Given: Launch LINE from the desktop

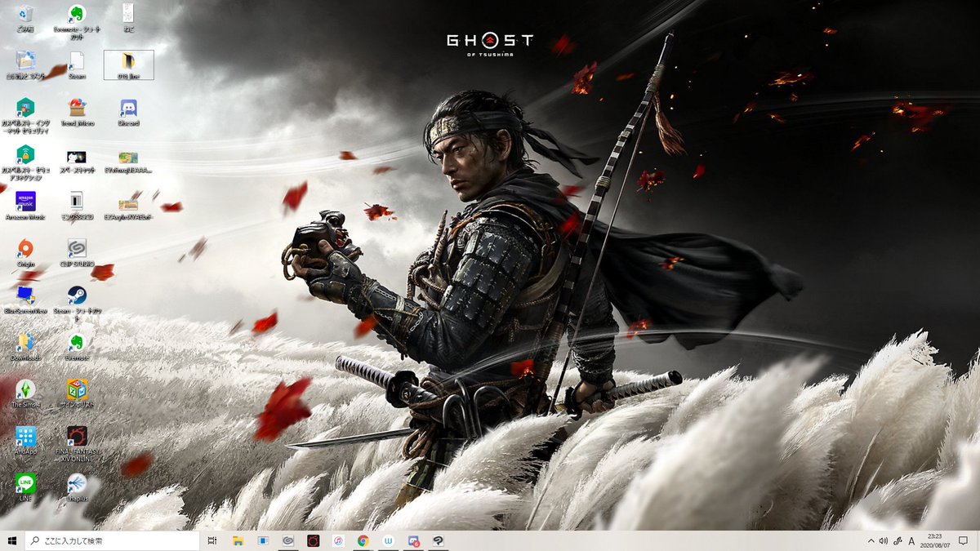Looking at the screenshot, I should coord(25,487).
